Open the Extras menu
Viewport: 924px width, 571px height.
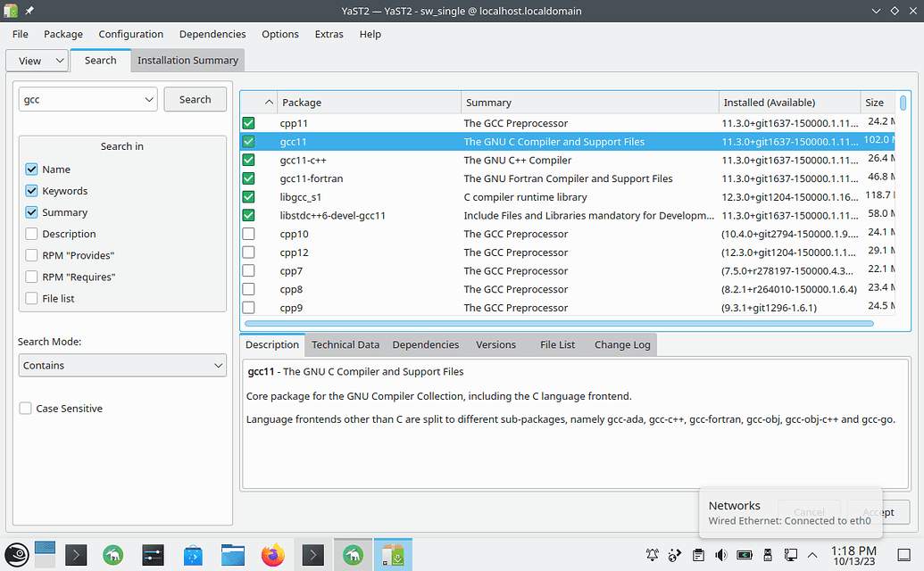pyautogui.click(x=329, y=34)
